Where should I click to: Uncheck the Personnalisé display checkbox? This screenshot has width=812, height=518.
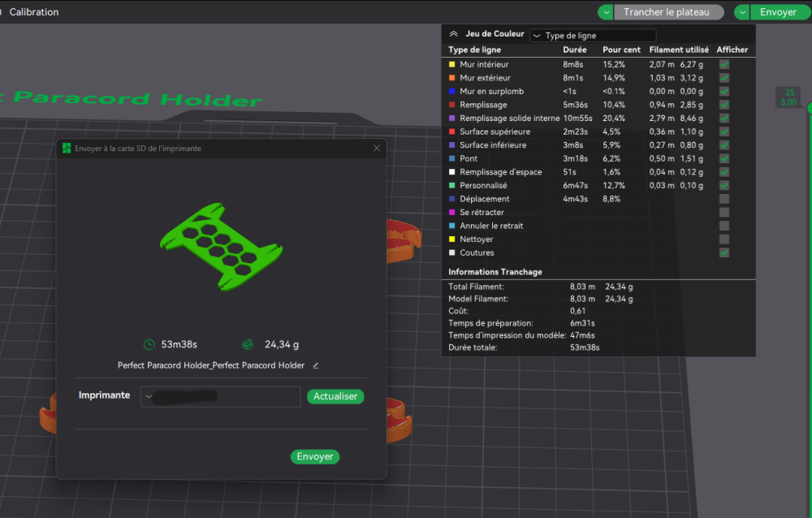click(x=724, y=185)
